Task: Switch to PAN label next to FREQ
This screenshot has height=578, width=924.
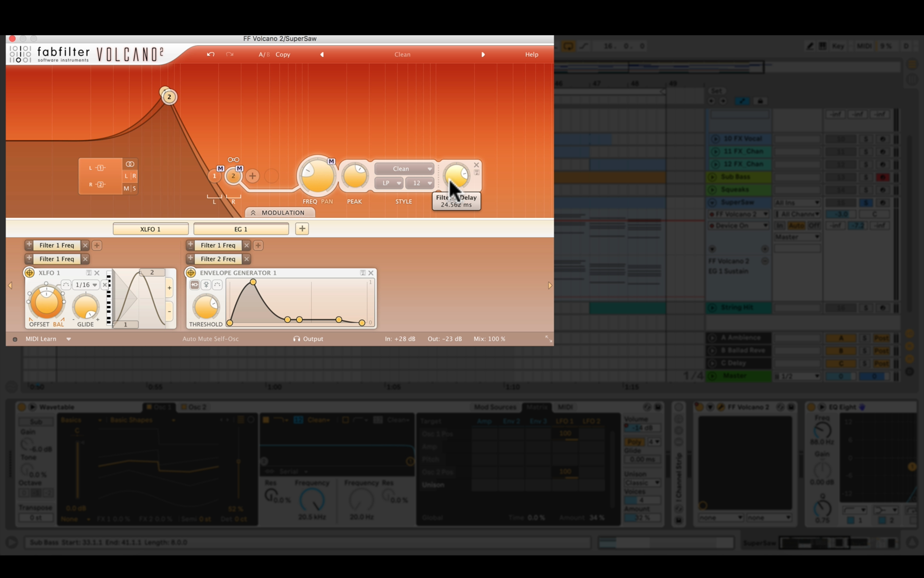Action: click(327, 201)
